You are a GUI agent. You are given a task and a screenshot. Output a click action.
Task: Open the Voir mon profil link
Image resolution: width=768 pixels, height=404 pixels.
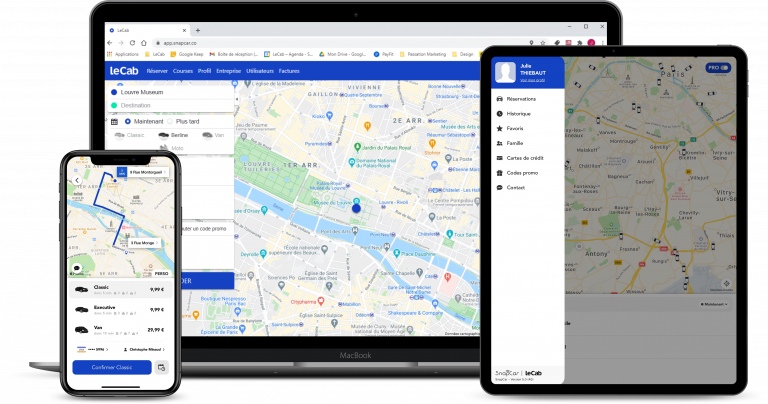click(x=532, y=80)
